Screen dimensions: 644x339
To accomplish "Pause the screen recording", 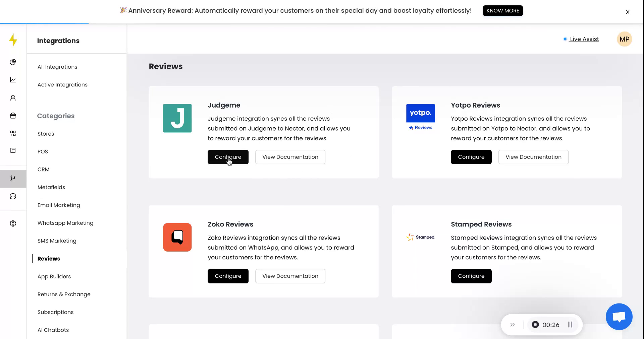I will [570, 325].
